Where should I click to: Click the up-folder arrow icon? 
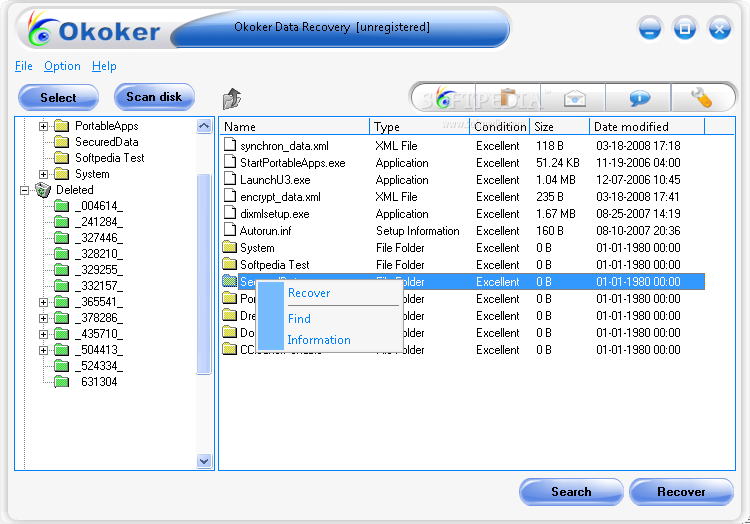pos(232,98)
